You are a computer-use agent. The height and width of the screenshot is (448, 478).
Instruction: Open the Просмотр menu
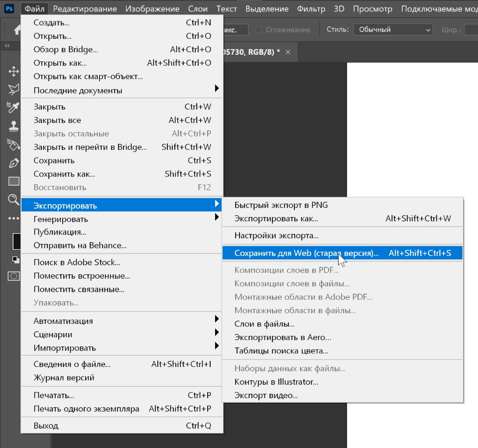click(x=372, y=8)
